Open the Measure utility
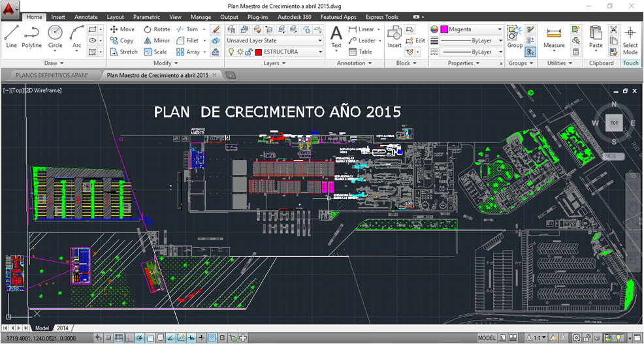Viewport: 644px width, 344px height. point(554,37)
